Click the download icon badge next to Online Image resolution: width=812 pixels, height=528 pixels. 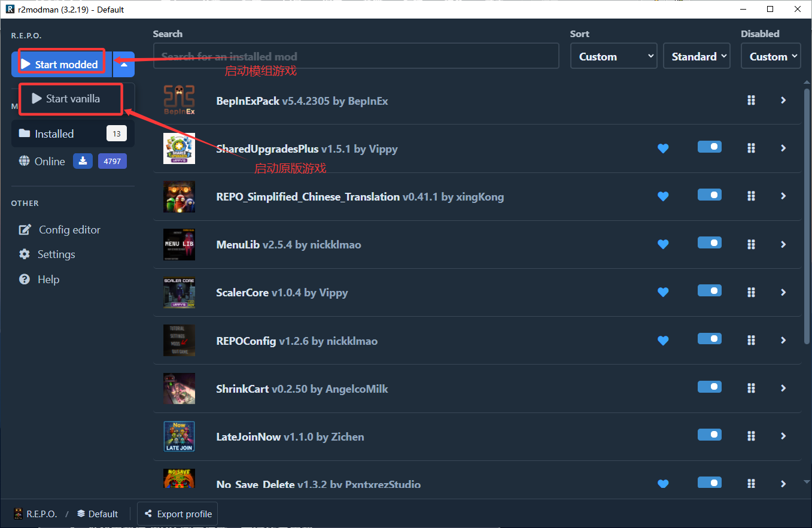point(83,161)
